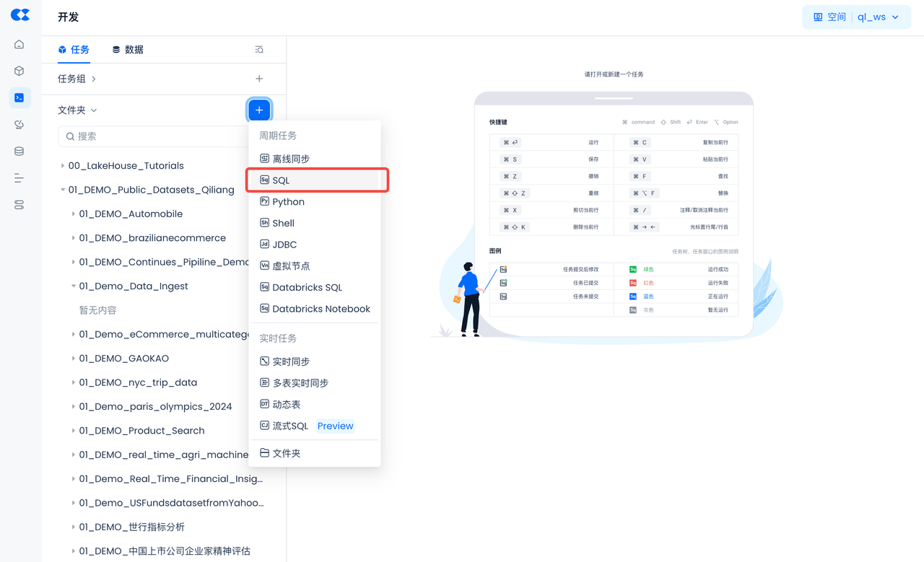Select SQL from the new task menu
924x562 pixels.
point(281,180)
